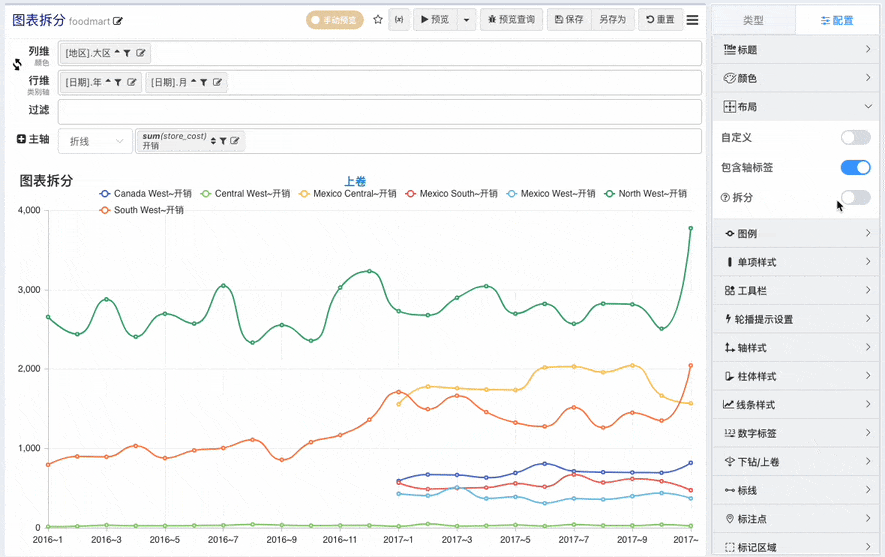The image size is (885, 557).
Task: Click the star favorite icon
Action: pyautogui.click(x=377, y=20)
